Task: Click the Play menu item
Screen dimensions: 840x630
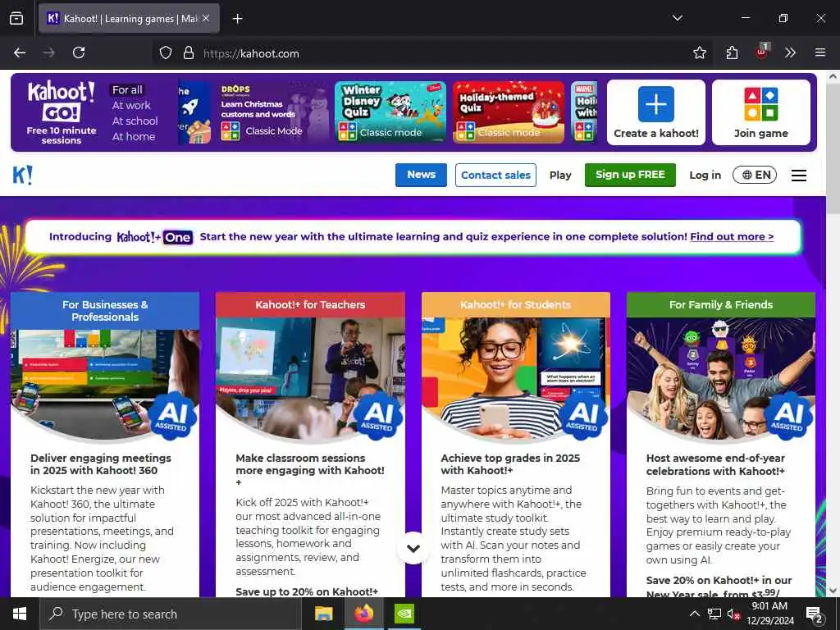Action: point(560,176)
